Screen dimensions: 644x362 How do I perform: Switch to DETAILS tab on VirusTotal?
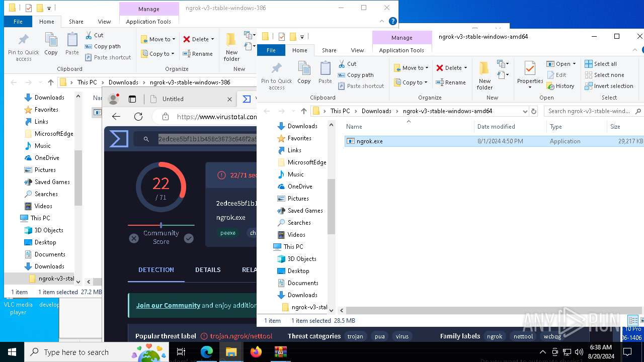[208, 270]
